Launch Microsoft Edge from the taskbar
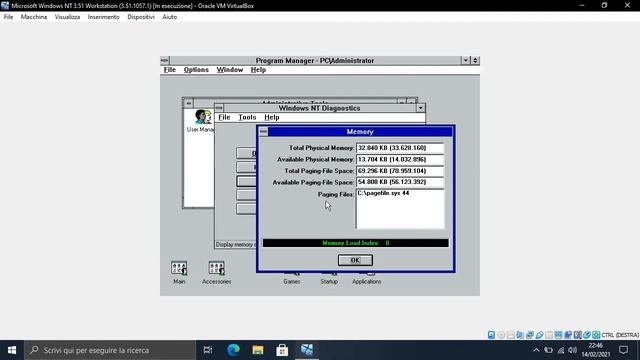The image size is (640, 360). [x=233, y=350]
